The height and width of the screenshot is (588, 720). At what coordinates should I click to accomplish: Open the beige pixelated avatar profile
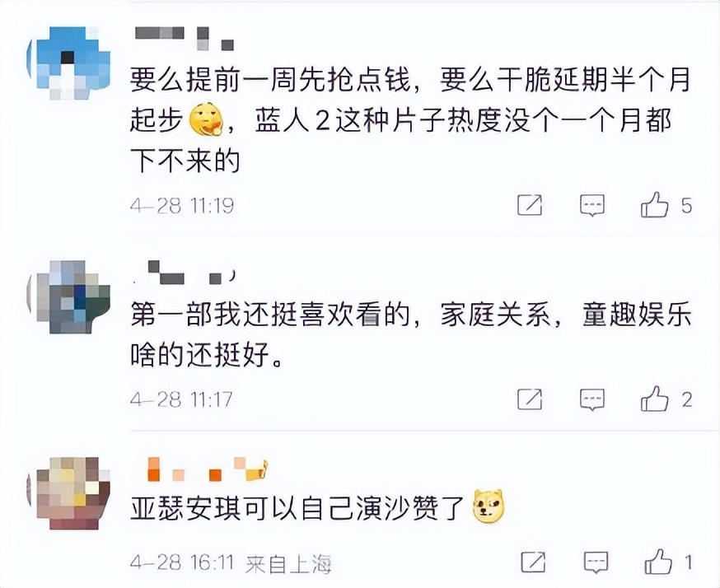[x=70, y=493]
